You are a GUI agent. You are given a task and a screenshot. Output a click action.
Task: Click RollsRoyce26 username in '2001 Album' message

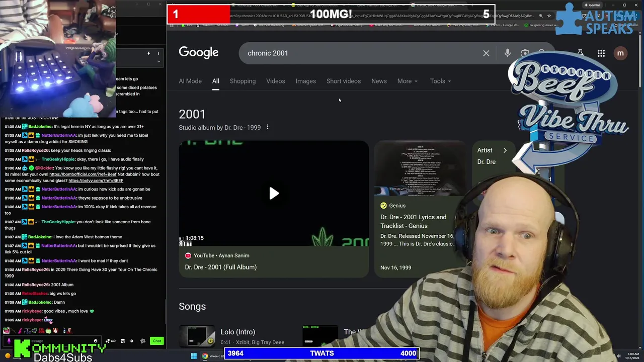click(x=36, y=285)
